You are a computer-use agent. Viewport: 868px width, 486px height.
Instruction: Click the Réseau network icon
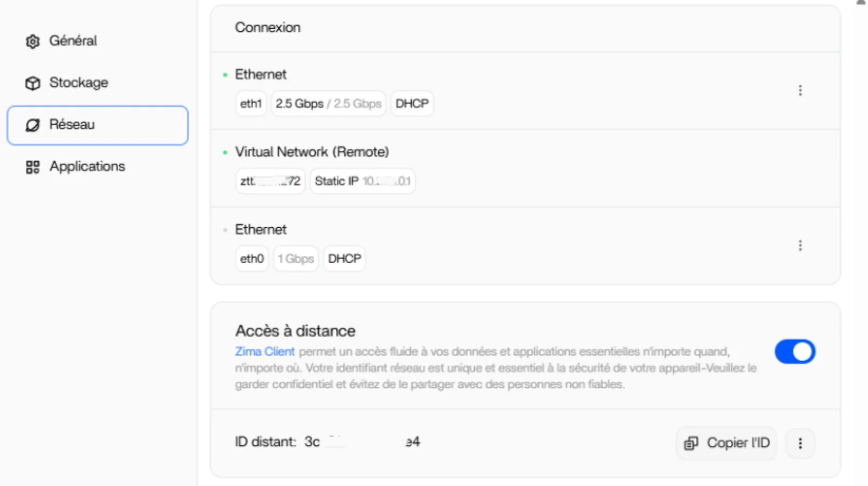[x=33, y=124]
